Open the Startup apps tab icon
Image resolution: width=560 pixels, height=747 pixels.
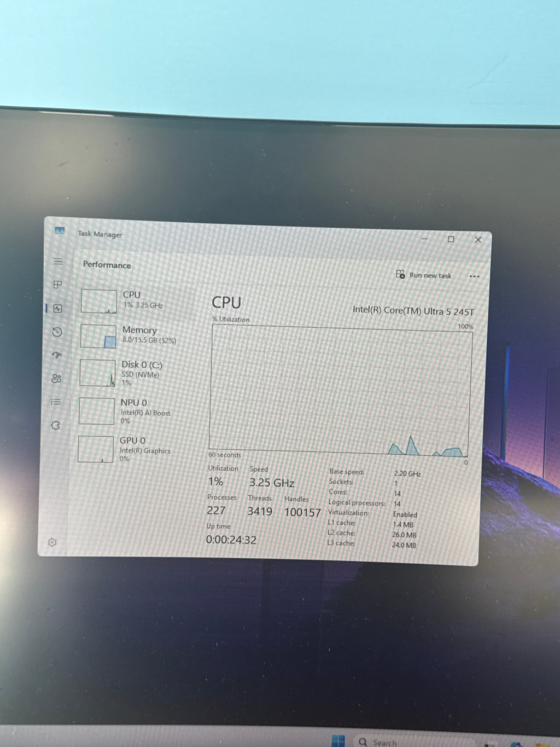tap(56, 355)
